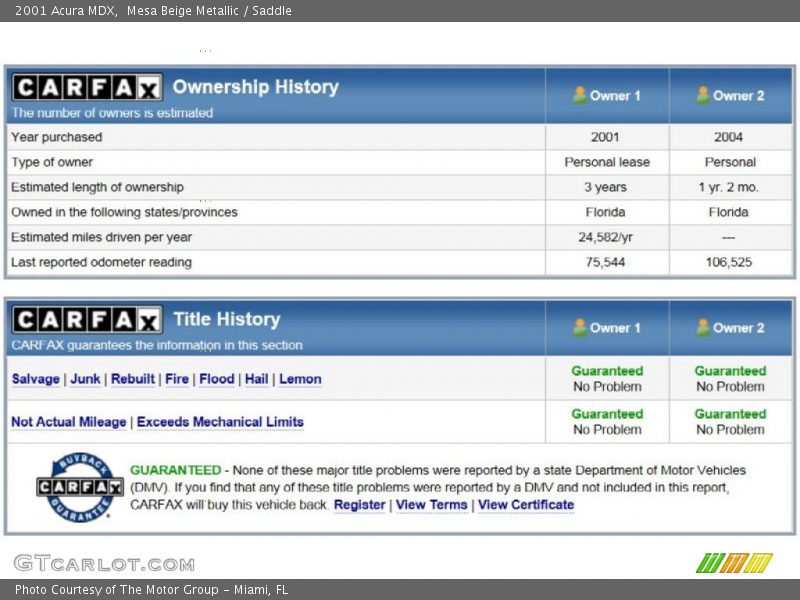Click Owner 2 person icon in Ownership History
This screenshot has width=800, height=600.
(x=703, y=95)
